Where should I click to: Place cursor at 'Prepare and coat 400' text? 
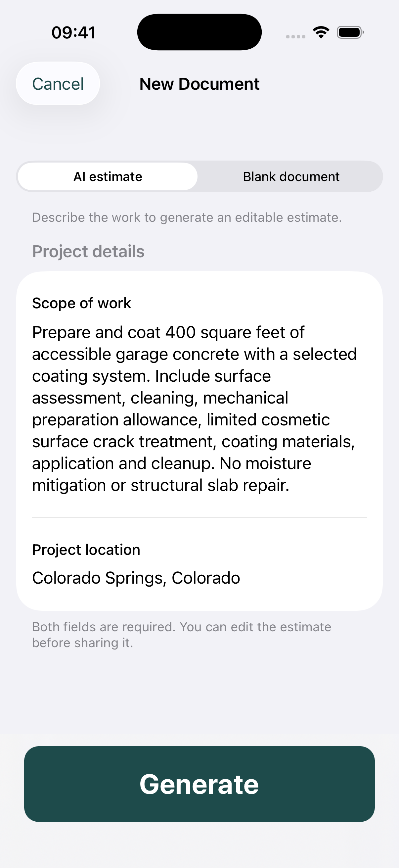click(114, 332)
